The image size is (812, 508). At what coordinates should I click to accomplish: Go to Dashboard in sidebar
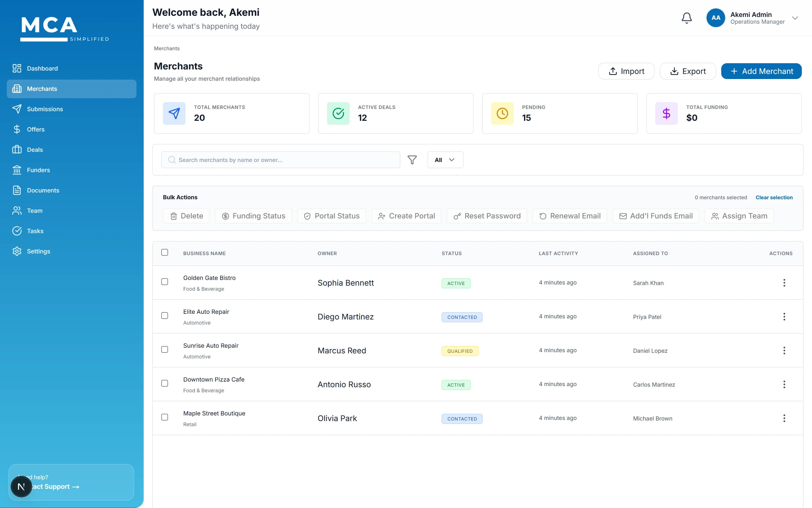point(71,69)
